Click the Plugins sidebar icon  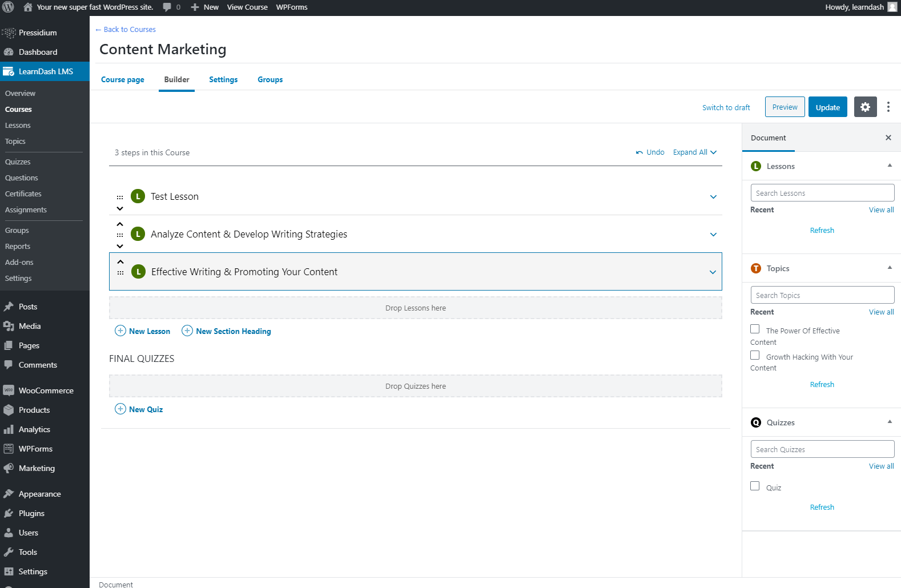coord(9,513)
